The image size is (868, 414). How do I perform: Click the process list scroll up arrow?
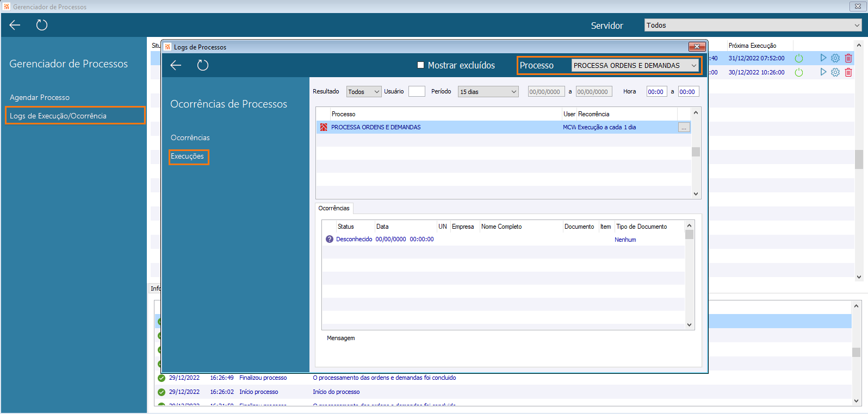696,113
